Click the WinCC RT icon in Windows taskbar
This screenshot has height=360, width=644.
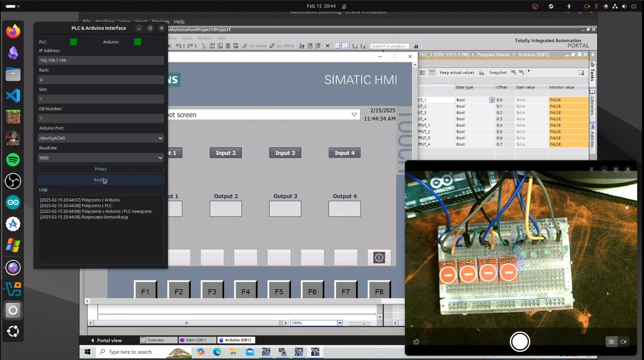click(315, 352)
